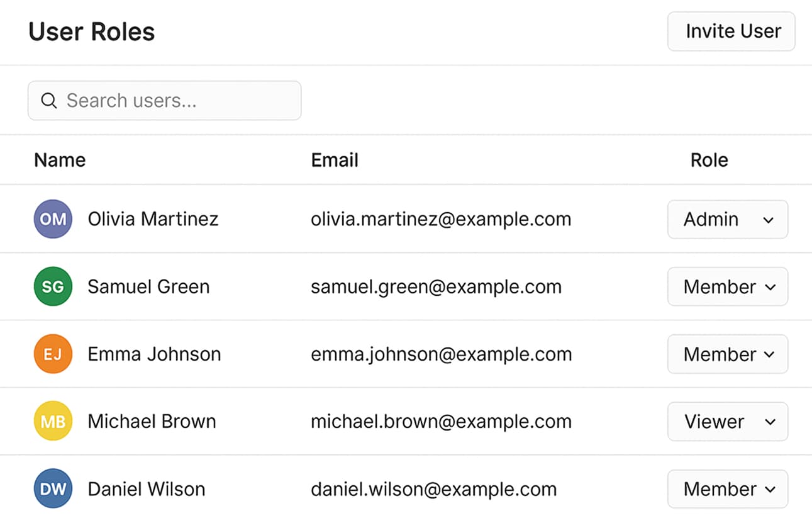Click Michael Brown's yellow MB avatar
Screen dimensions: 812x518
[x=53, y=421]
